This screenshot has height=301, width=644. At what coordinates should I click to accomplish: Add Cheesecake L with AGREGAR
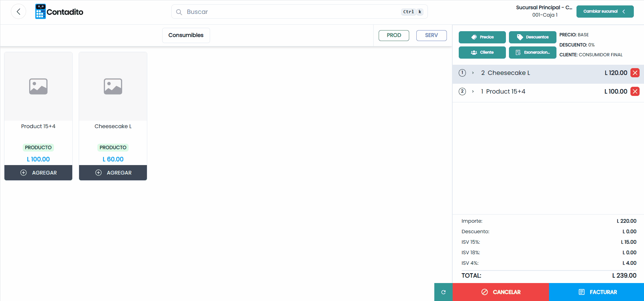pos(113,173)
